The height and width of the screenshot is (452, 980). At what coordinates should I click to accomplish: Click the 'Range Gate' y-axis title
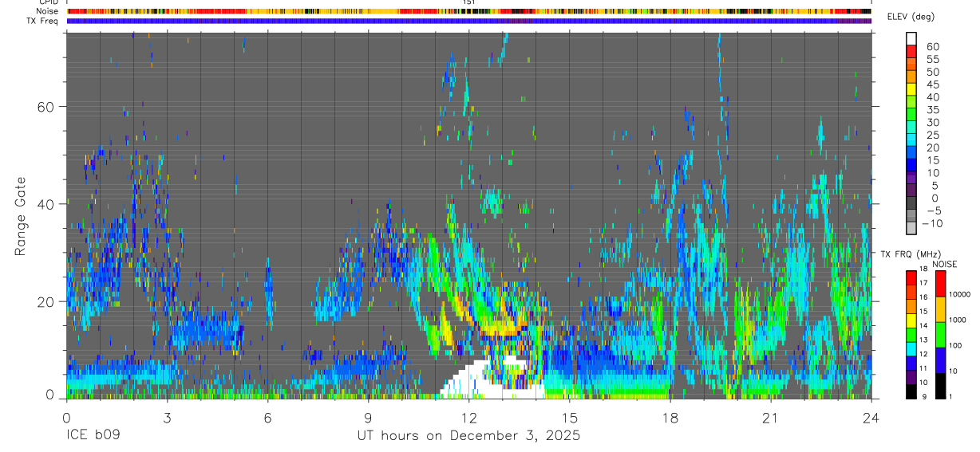click(x=21, y=216)
